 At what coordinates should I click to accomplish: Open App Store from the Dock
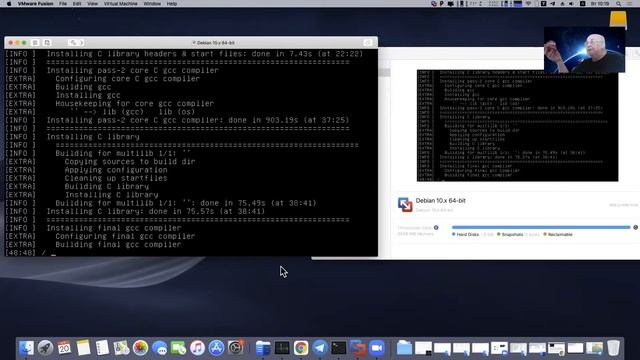tap(216, 348)
